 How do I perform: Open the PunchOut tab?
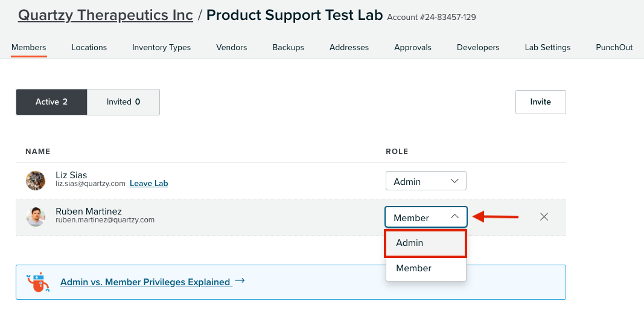[614, 47]
